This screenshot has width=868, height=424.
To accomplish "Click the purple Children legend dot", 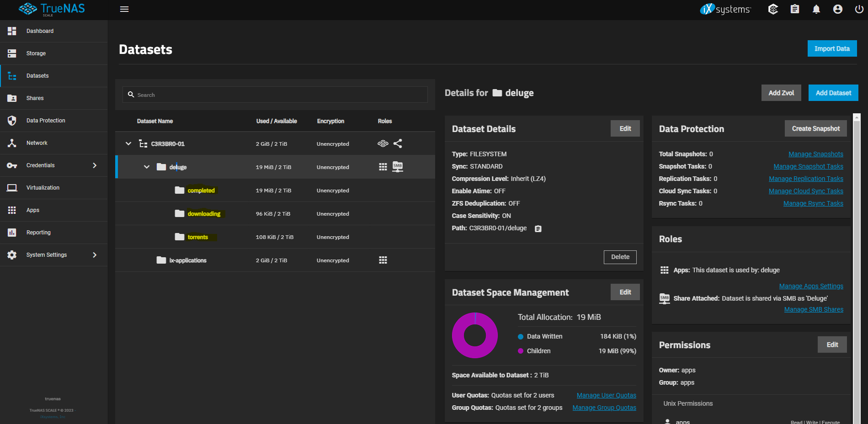I will coord(520,351).
